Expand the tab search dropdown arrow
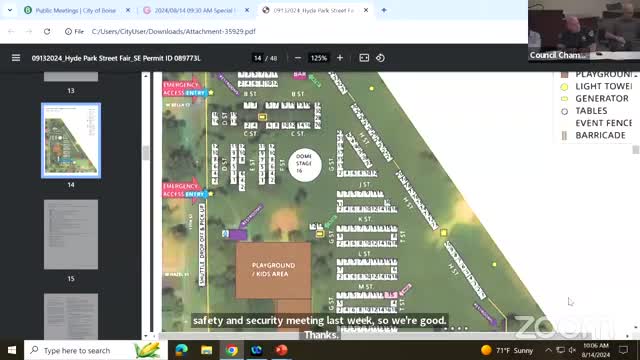This screenshot has height=360, width=640. (10, 10)
